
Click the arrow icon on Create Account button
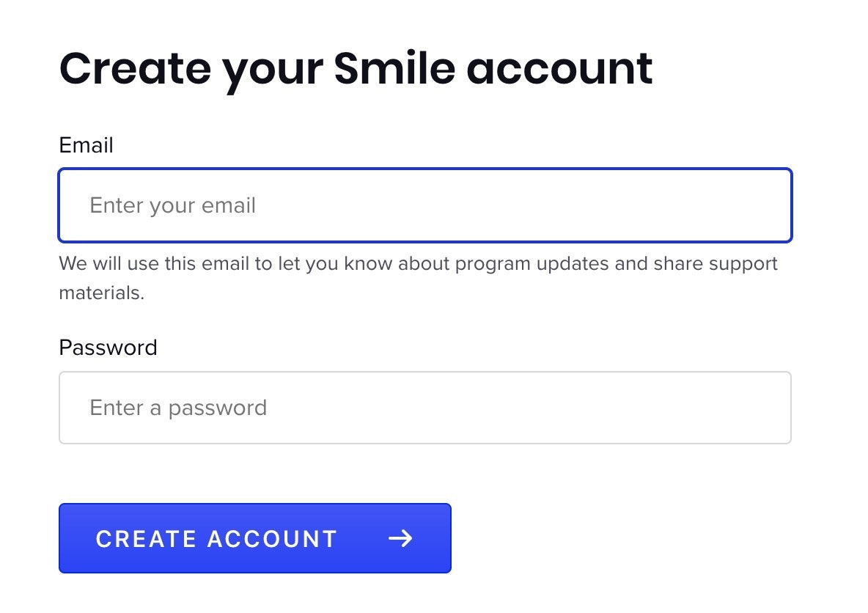[x=400, y=539]
